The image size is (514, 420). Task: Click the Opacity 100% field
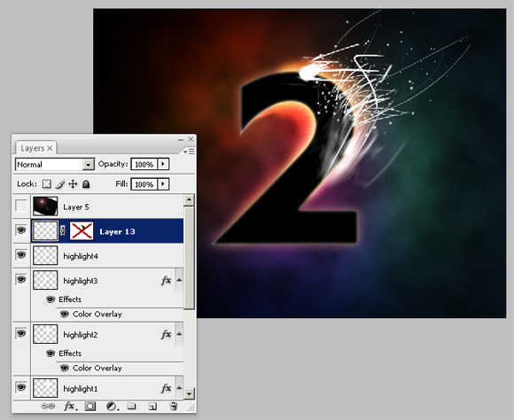point(144,164)
